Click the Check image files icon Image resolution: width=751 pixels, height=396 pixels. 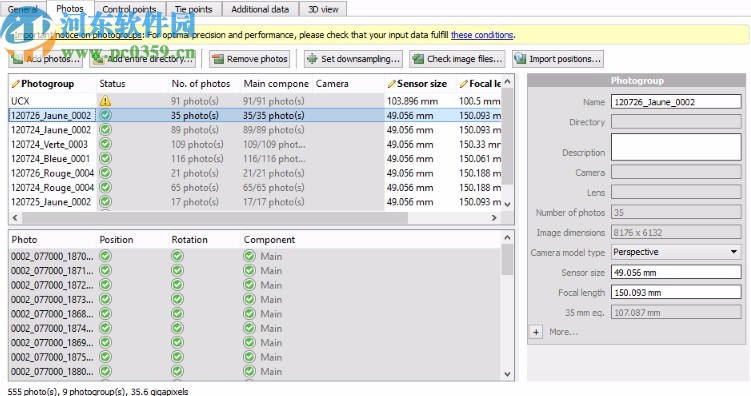click(x=418, y=59)
